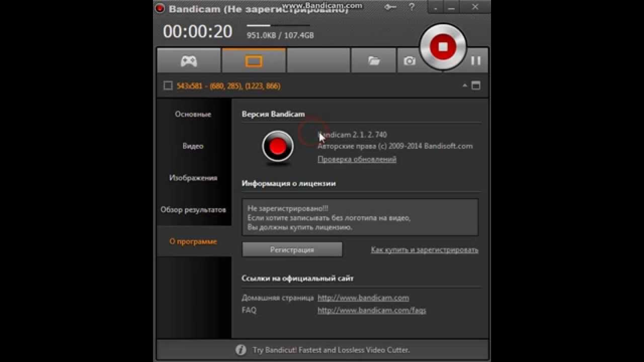
Task: Click the Bandicam red logo in title bar
Action: [160, 8]
